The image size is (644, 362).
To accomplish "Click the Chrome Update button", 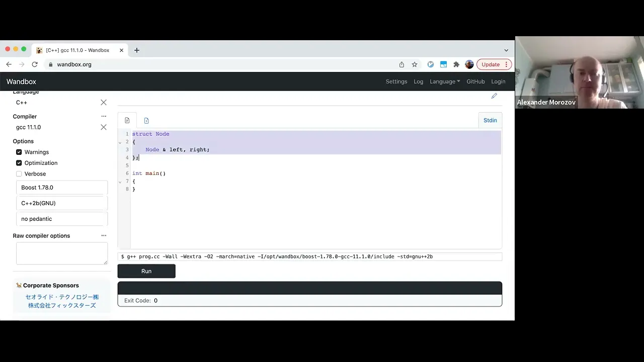I will click(x=494, y=64).
